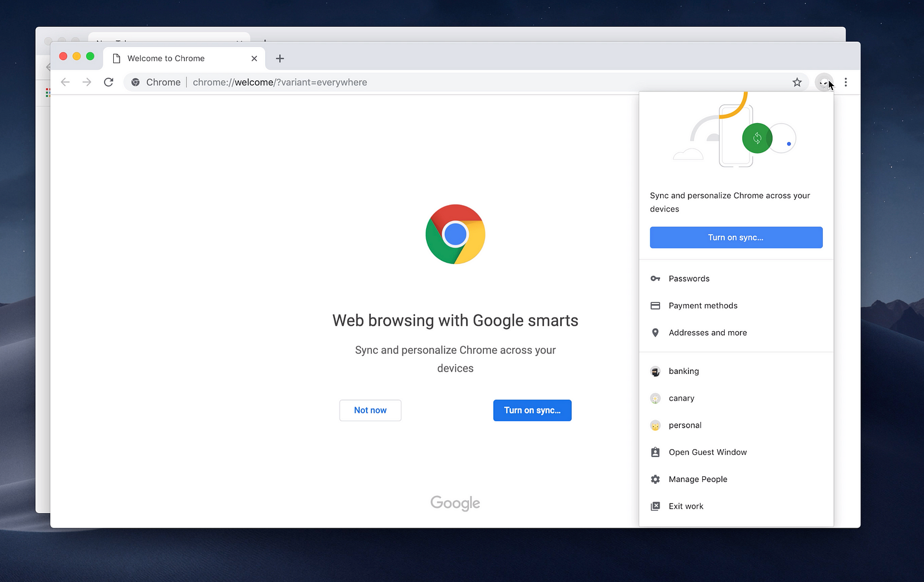Image resolution: width=924 pixels, height=582 pixels.
Task: Close the Welcome to Chrome tab
Action: point(254,58)
